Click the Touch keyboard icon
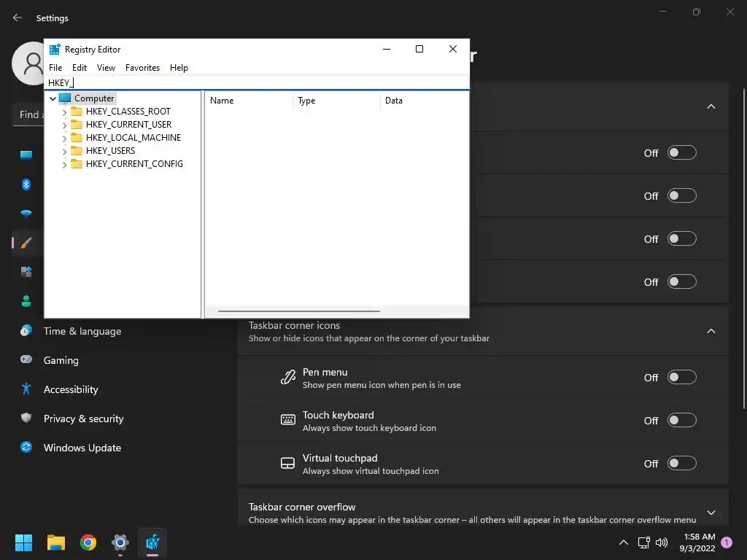The height and width of the screenshot is (560, 747). tap(287, 419)
